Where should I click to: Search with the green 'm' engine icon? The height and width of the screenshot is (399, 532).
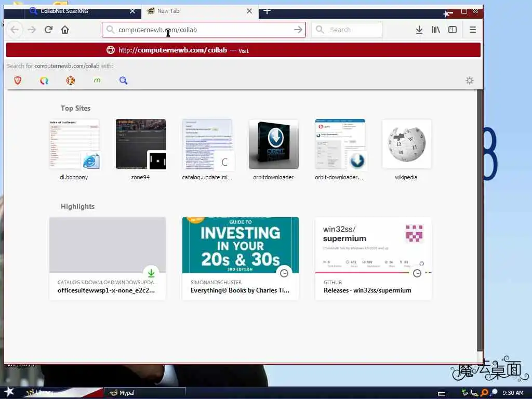97,81
